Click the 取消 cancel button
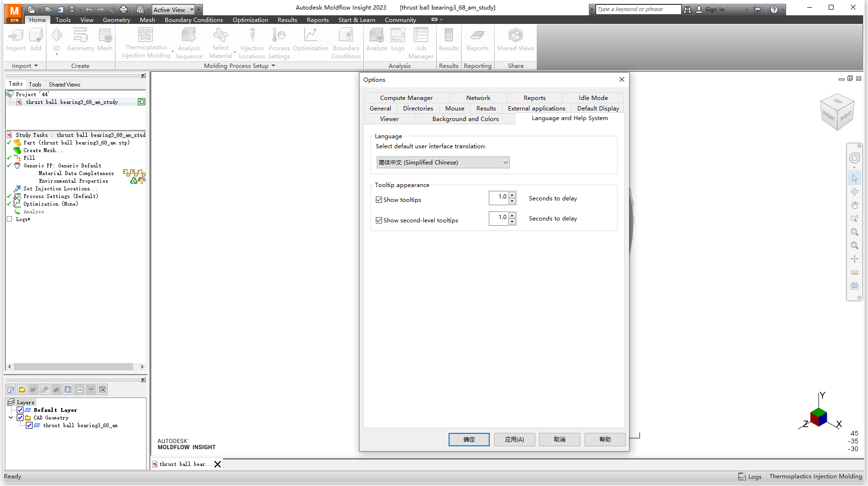The width and height of the screenshot is (868, 486). tap(560, 440)
